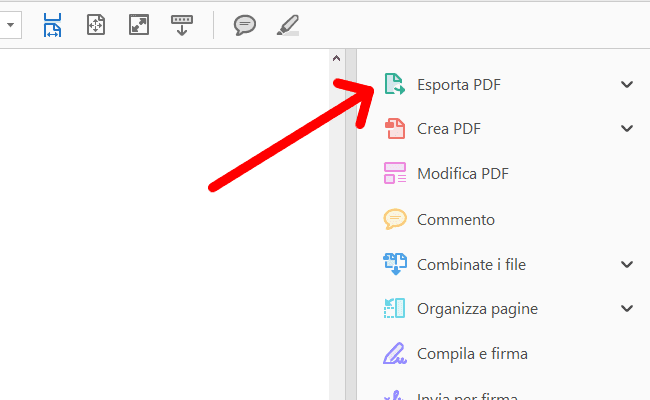Enter full screen mode via toolbar
Viewport: 650px width, 400px height.
click(139, 25)
